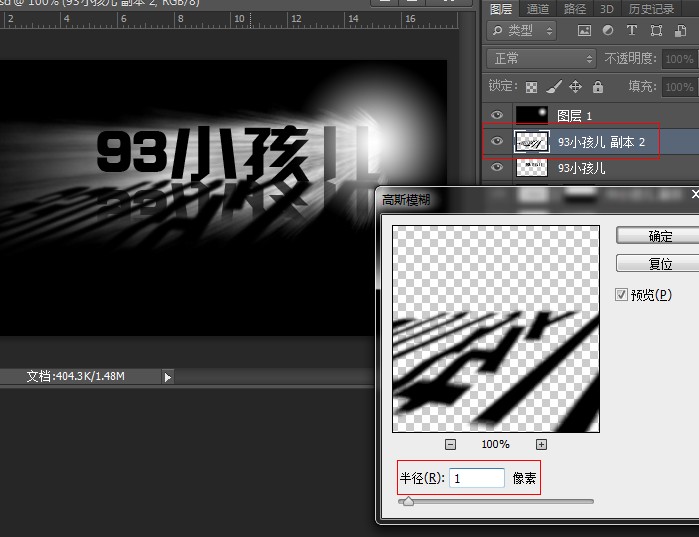699x537 pixels.
Task: Switch to the 通道 channels tab
Action: (x=538, y=8)
